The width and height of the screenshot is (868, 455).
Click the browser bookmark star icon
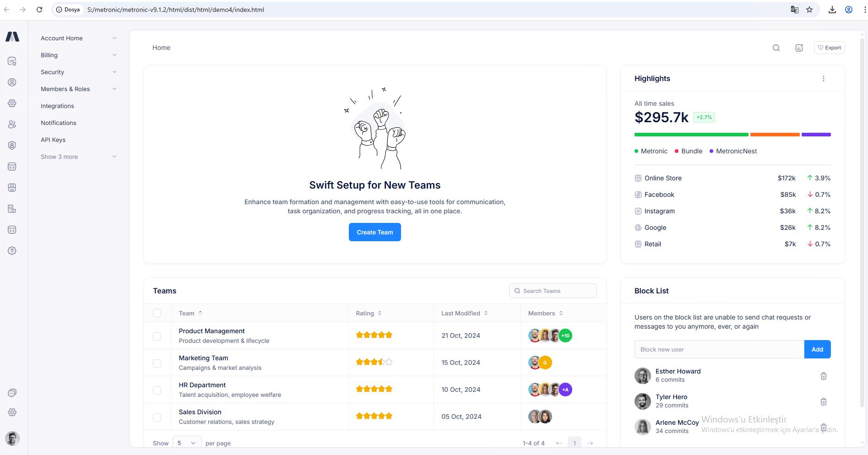tap(809, 10)
